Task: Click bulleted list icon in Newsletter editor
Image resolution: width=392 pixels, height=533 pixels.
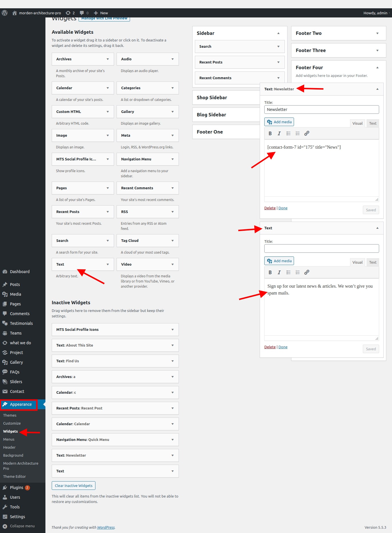Action: (288, 134)
